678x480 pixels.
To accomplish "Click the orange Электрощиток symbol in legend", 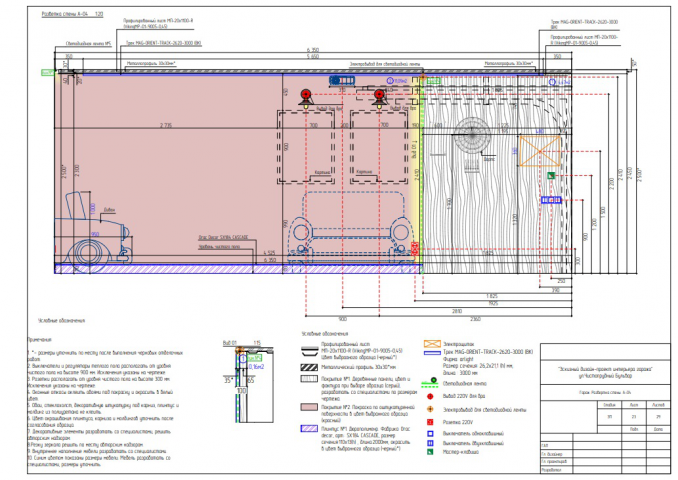I will click(432, 344).
